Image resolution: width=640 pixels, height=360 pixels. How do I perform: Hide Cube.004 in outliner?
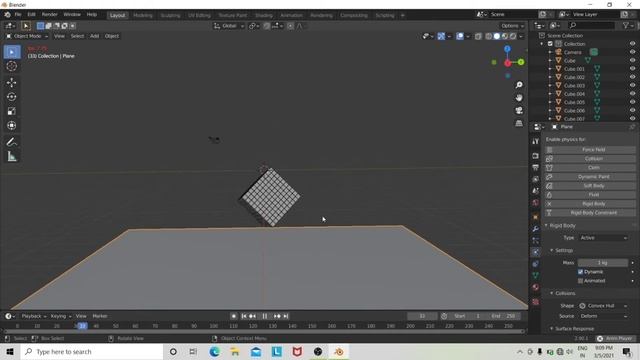pyautogui.click(x=632, y=93)
